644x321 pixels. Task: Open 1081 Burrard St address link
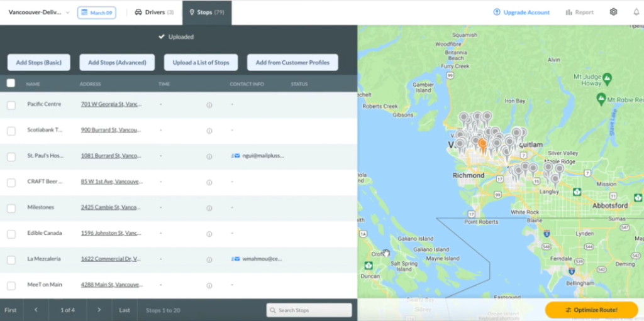(111, 156)
